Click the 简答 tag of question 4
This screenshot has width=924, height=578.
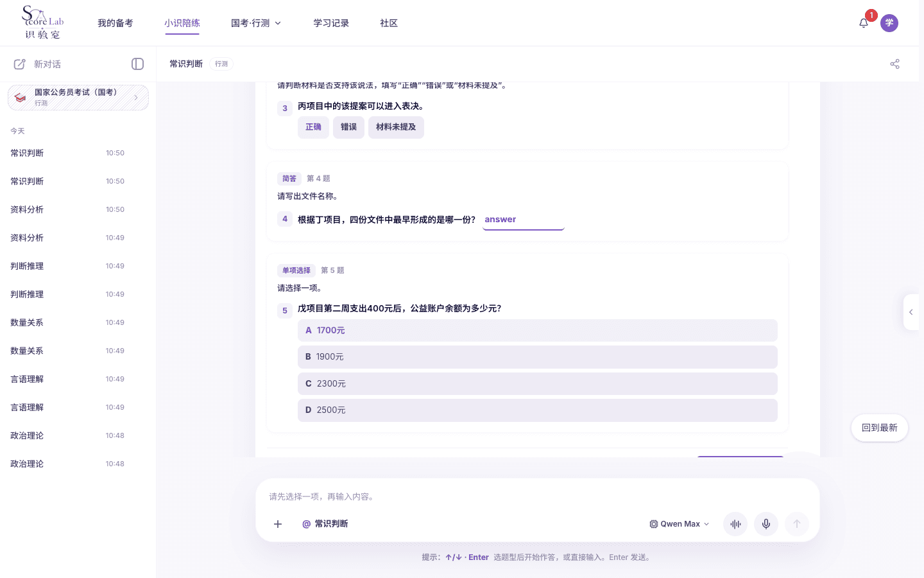coord(289,179)
